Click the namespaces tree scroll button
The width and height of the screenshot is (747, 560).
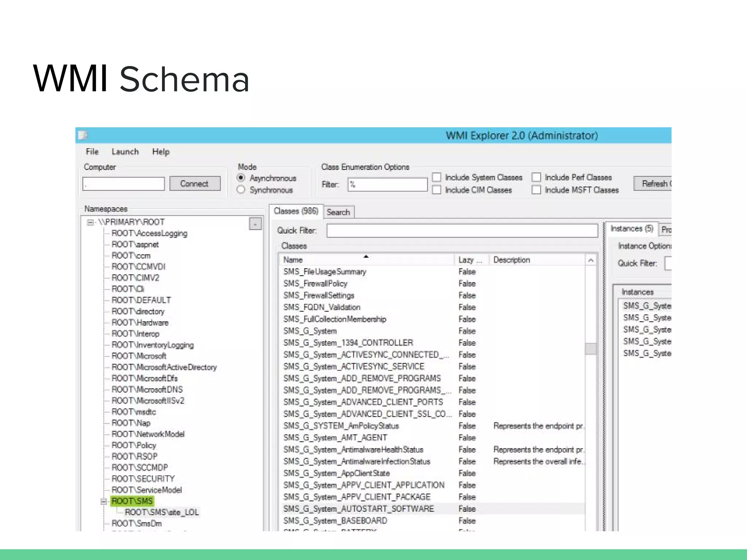click(x=255, y=223)
